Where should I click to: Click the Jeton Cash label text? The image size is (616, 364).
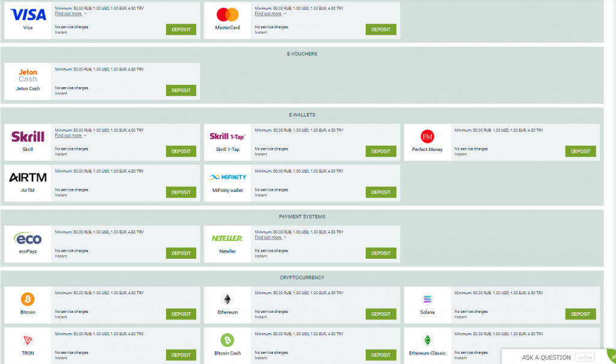[28, 88]
